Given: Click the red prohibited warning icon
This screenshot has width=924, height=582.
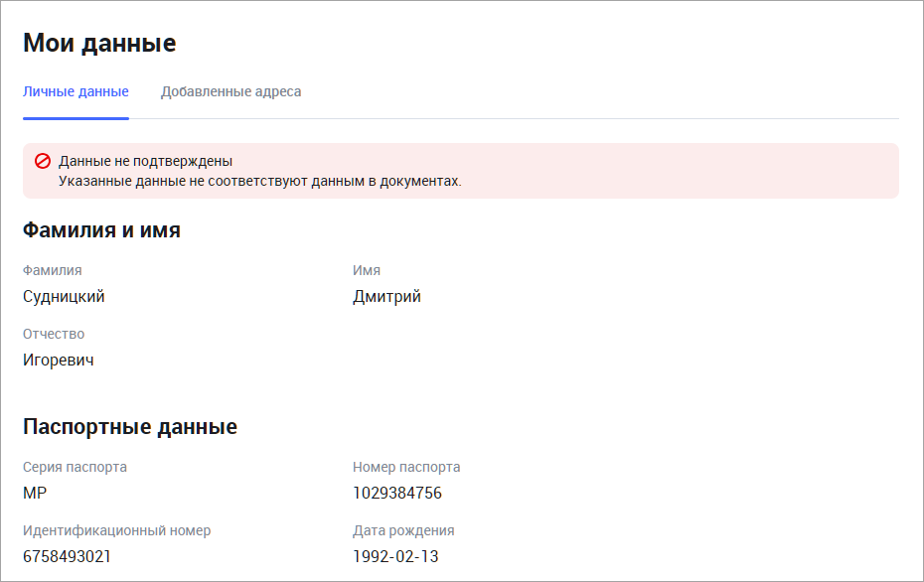Looking at the screenshot, I should [43, 161].
